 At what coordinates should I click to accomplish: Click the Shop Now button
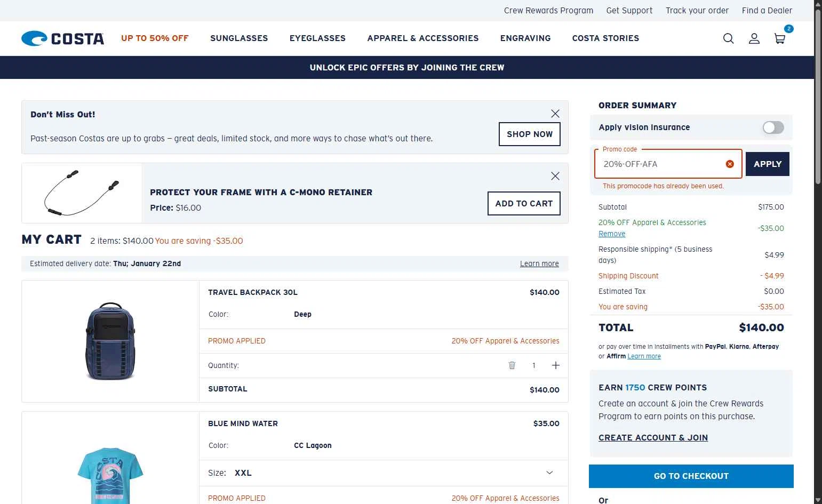click(530, 134)
